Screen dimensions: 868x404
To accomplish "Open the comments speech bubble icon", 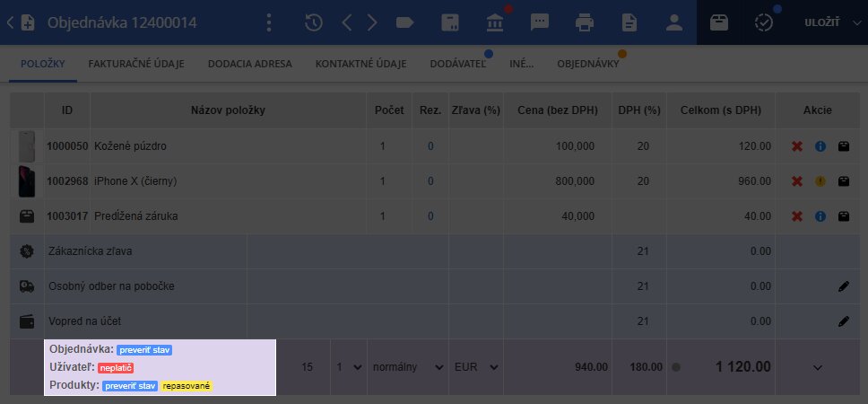I will [540, 22].
